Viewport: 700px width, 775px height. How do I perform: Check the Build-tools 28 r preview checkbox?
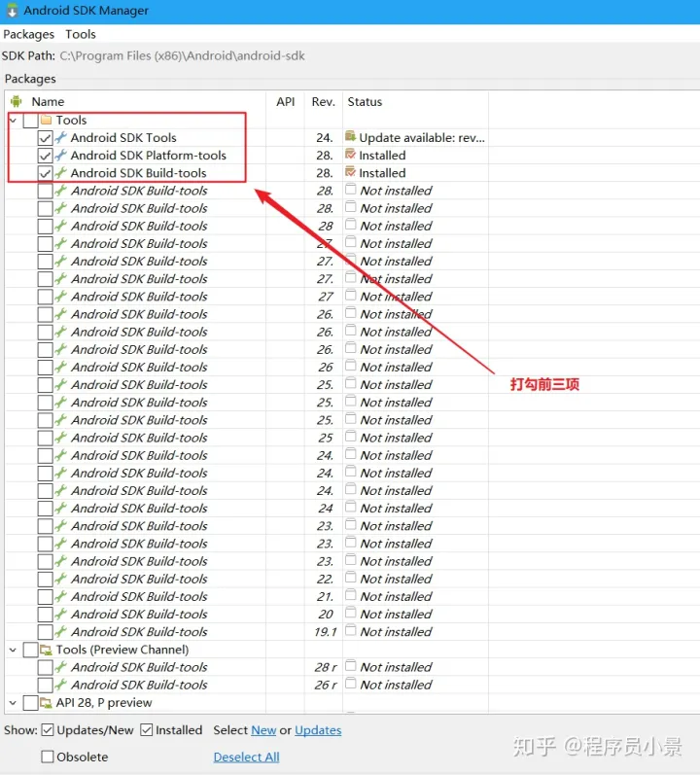[x=46, y=668]
